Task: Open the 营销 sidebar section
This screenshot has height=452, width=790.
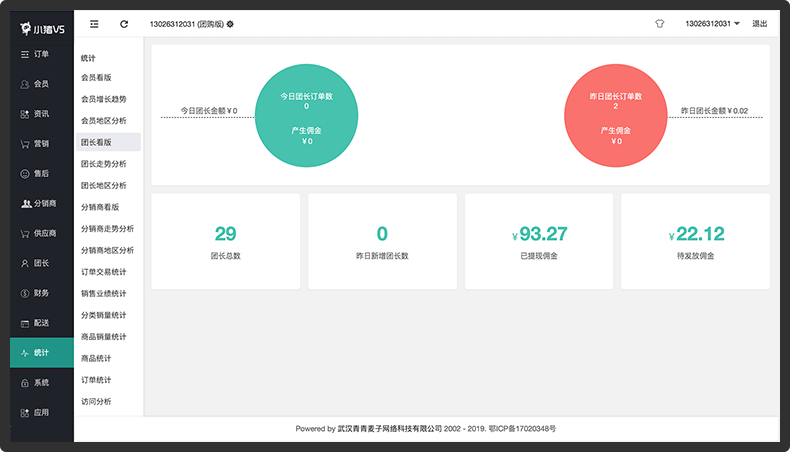Action: [42, 144]
